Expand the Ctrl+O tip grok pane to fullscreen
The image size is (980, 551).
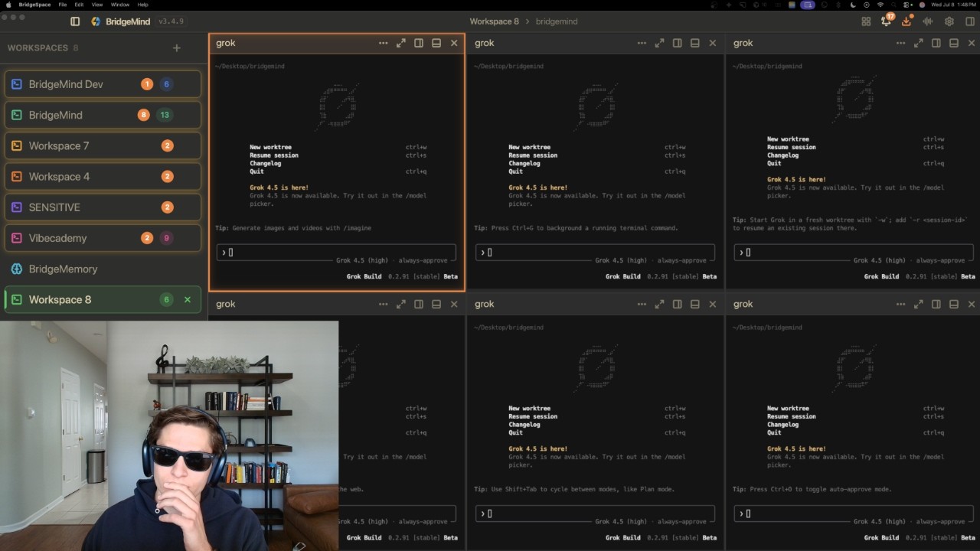pyautogui.click(x=918, y=304)
